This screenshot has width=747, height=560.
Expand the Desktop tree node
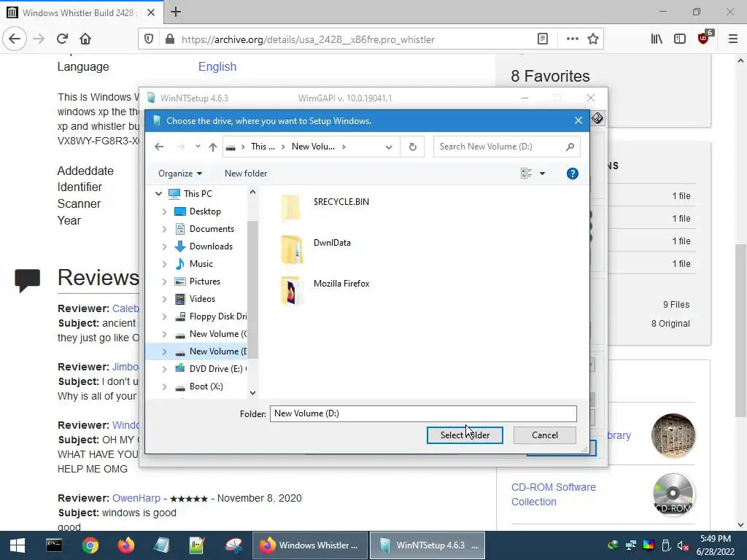coord(164,211)
